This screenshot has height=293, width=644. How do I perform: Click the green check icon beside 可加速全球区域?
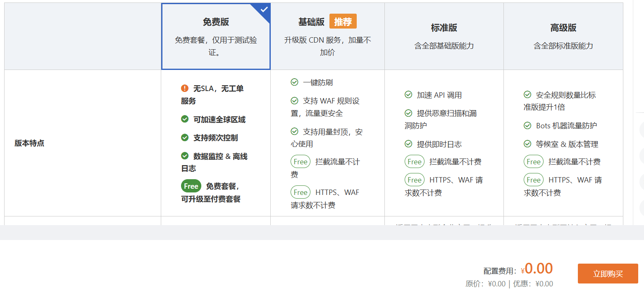click(184, 119)
